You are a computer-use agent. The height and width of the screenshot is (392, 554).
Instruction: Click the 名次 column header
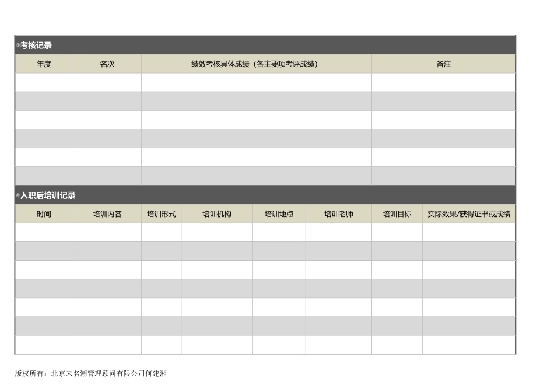107,64
